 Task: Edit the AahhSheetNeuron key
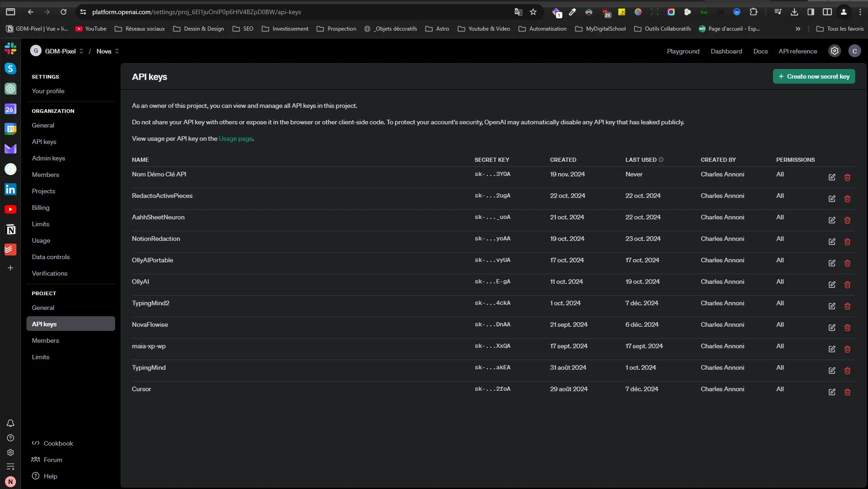[x=832, y=220]
